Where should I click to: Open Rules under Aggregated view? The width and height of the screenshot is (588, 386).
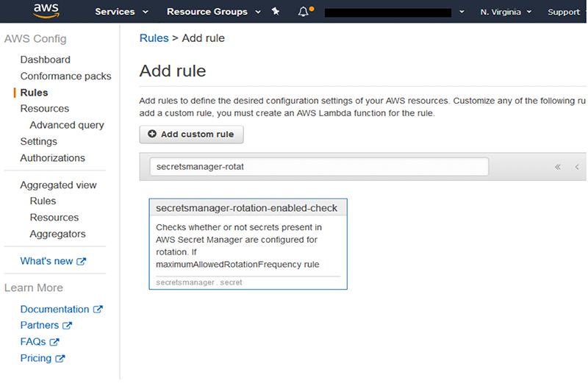tap(43, 201)
